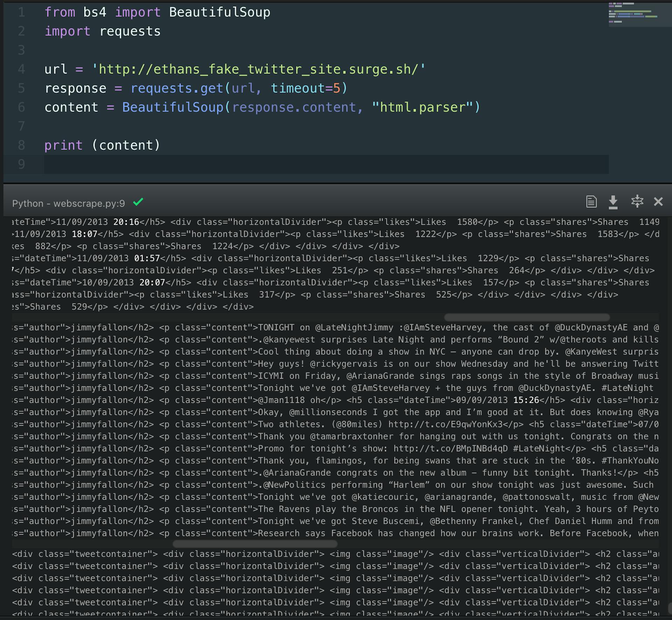Click line number 1 beside the import statement
Viewport: 672px width, 620px height.
click(x=22, y=12)
